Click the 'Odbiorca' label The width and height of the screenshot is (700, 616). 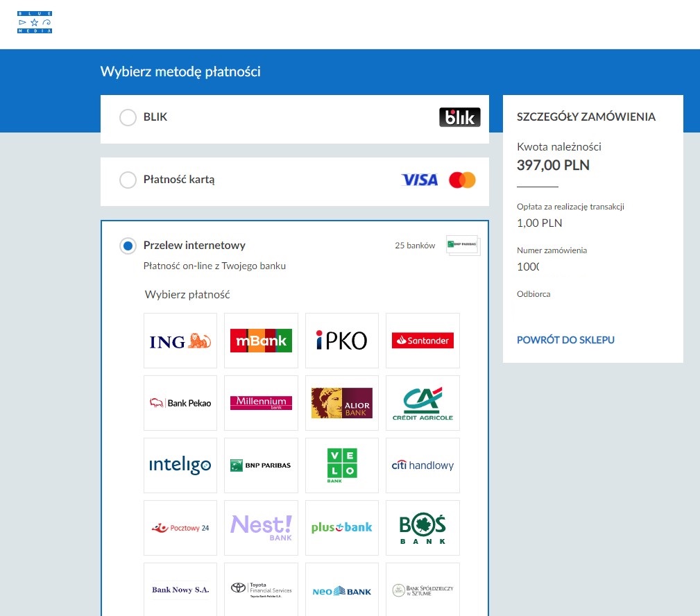coord(533,294)
